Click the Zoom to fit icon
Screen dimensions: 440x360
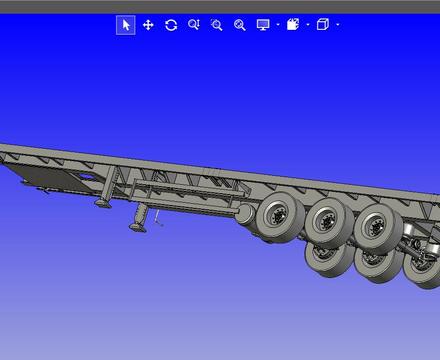[x=240, y=25]
